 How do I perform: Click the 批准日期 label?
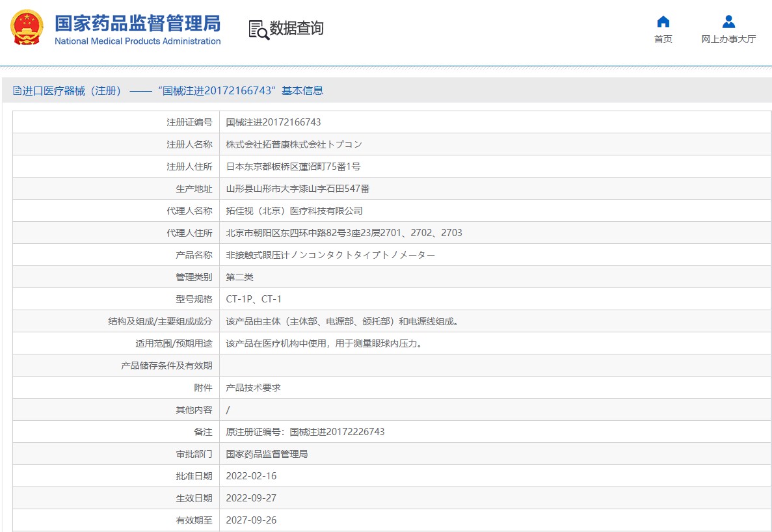pos(194,476)
